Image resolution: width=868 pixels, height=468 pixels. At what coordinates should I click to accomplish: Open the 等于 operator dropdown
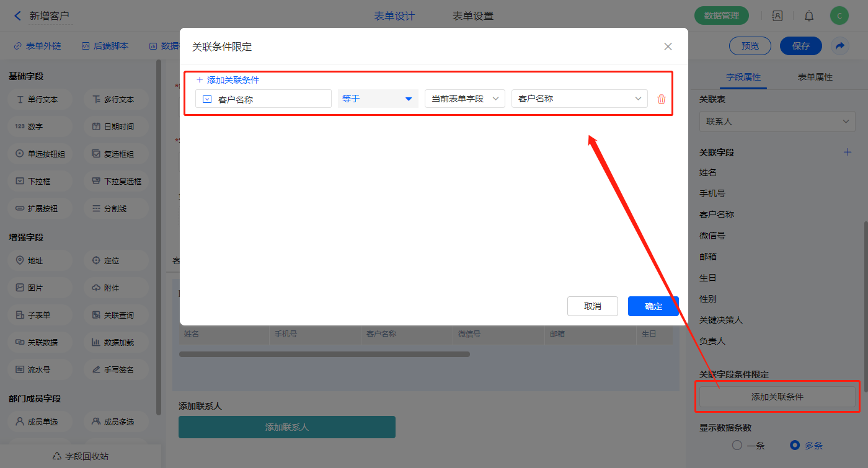pos(378,99)
